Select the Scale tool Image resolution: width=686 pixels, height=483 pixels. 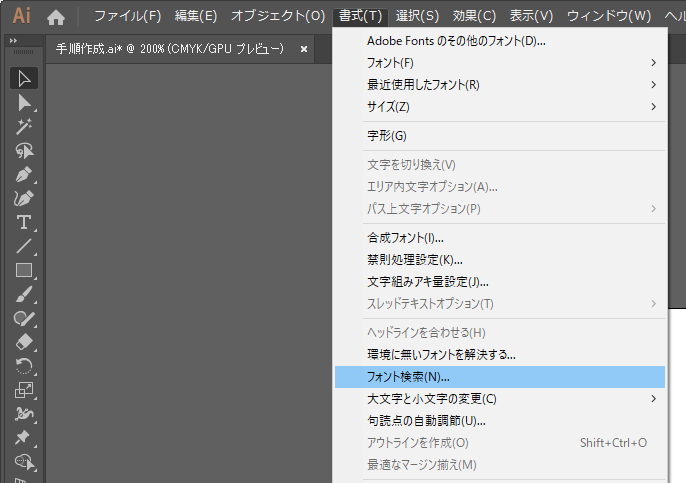click(24, 389)
